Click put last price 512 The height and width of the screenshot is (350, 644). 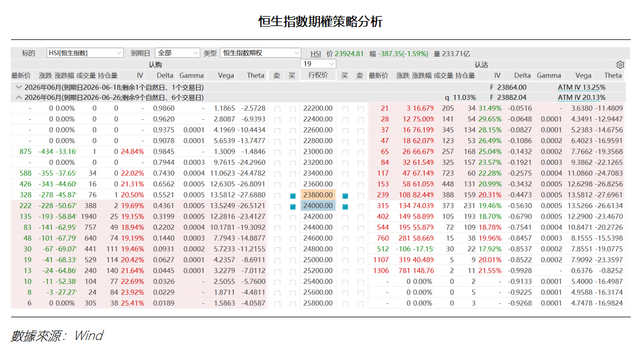pos(383,249)
